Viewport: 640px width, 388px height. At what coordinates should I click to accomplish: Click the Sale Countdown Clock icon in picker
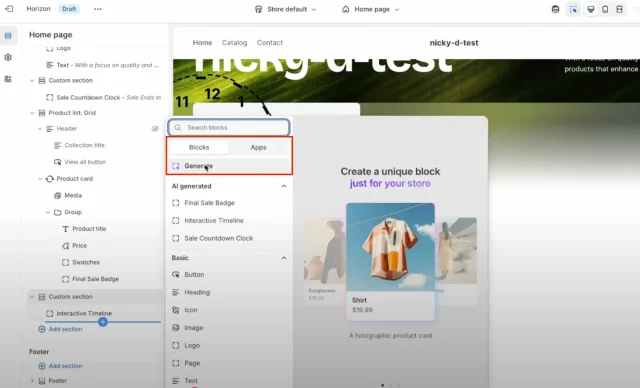[176, 238]
